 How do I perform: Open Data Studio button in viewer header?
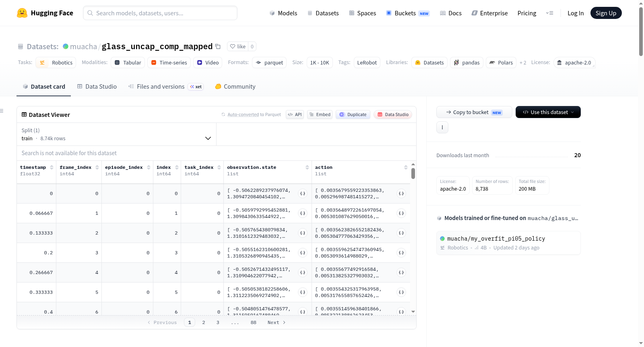393,114
